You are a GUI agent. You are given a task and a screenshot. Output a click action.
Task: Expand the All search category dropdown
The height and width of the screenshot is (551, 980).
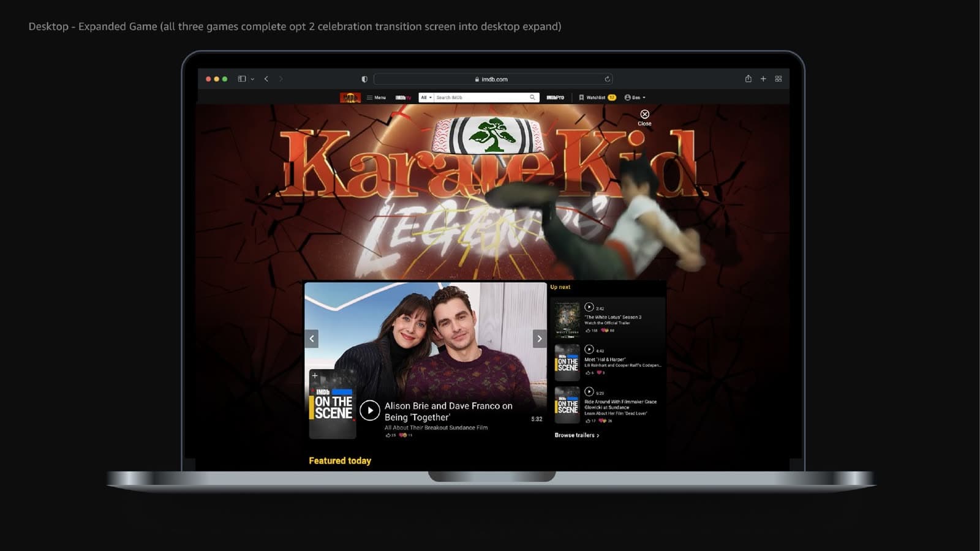click(x=426, y=97)
